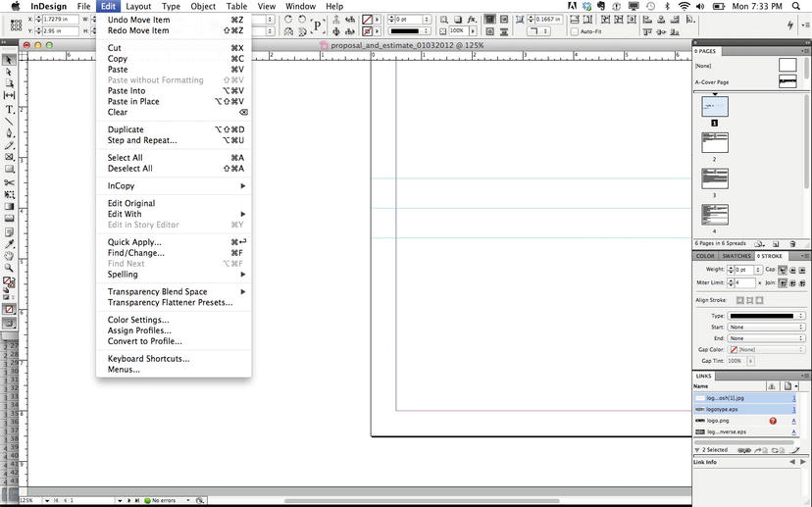Click the new page icon in Pages panel
The image size is (812, 507).
point(776,244)
